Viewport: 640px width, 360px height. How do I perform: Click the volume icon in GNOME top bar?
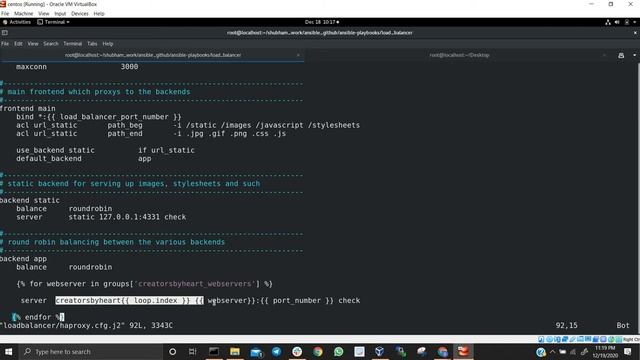click(x=617, y=22)
